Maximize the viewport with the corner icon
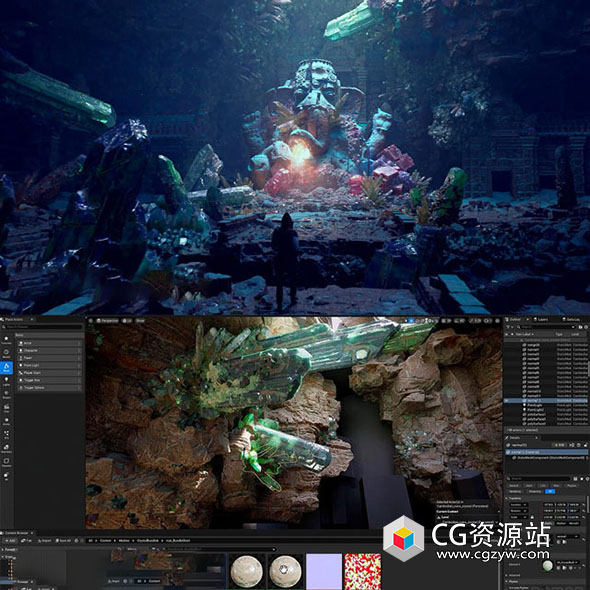The height and width of the screenshot is (590, 590). point(497,321)
